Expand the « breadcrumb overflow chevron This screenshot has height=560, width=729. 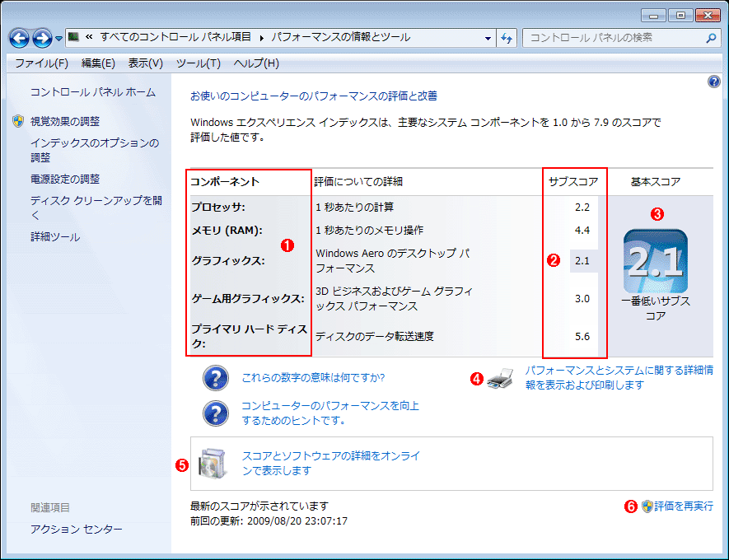(89, 37)
